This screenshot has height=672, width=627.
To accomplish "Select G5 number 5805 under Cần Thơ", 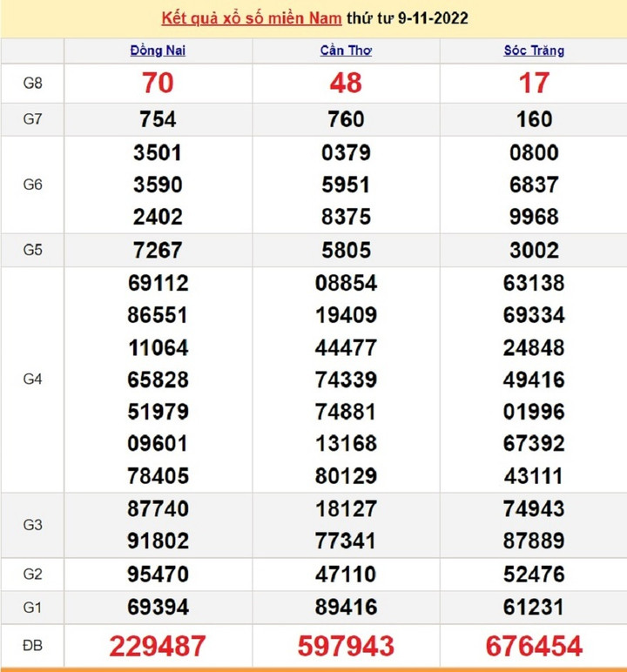I will coord(346,250).
